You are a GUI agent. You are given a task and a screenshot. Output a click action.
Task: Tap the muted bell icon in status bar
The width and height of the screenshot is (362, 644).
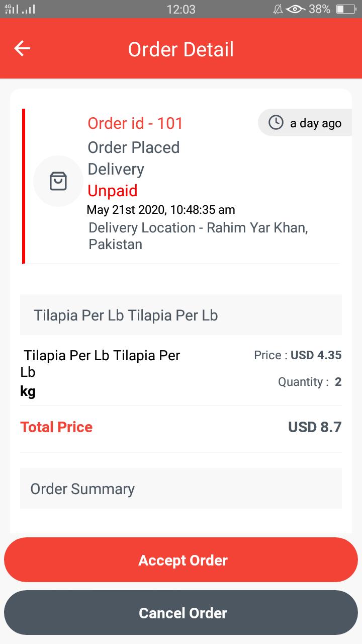(278, 9)
